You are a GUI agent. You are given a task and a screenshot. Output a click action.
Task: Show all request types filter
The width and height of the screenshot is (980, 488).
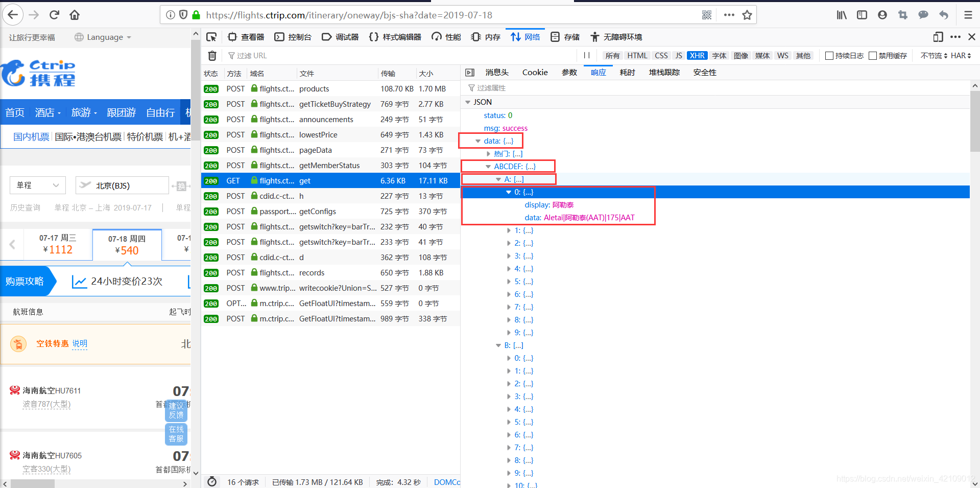point(612,56)
